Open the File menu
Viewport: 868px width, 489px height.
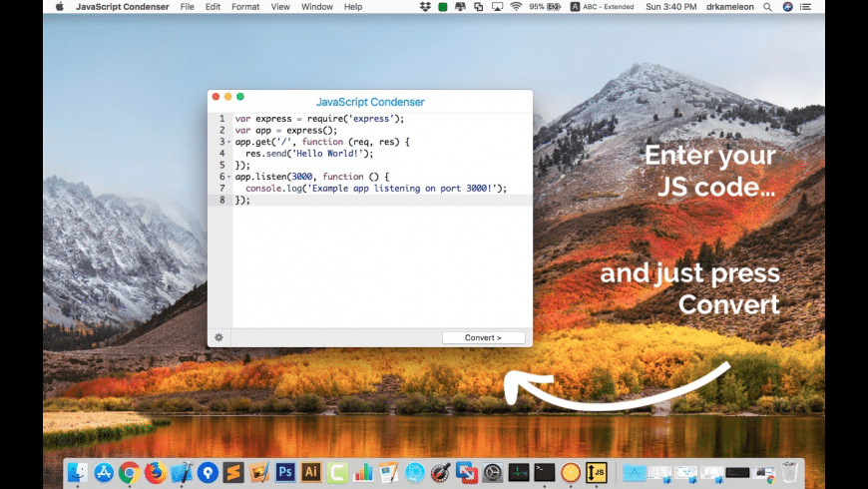tap(188, 7)
